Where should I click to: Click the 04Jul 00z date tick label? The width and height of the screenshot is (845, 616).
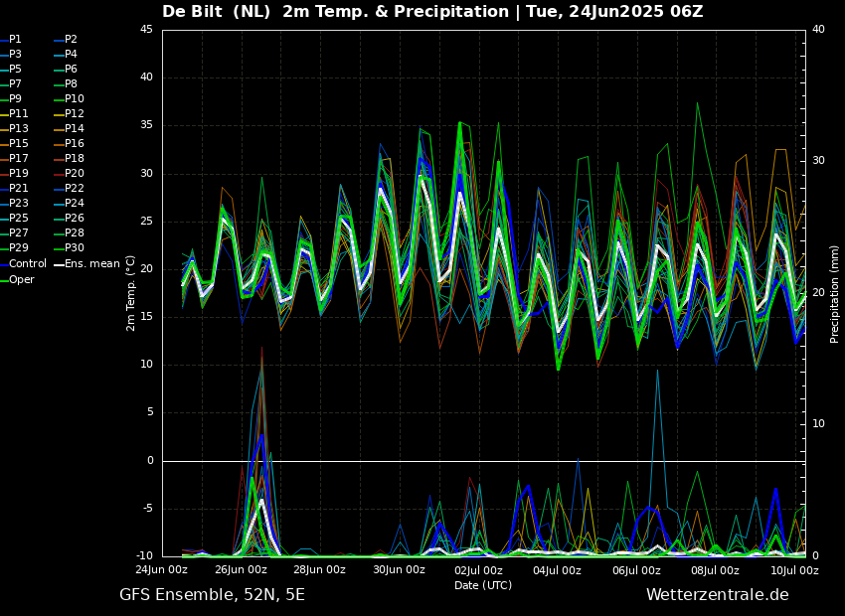point(558,570)
